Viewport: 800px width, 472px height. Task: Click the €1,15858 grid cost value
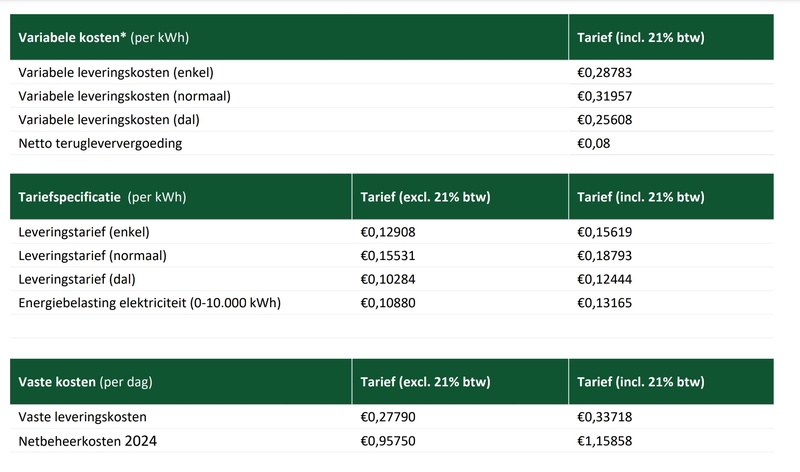(605, 440)
